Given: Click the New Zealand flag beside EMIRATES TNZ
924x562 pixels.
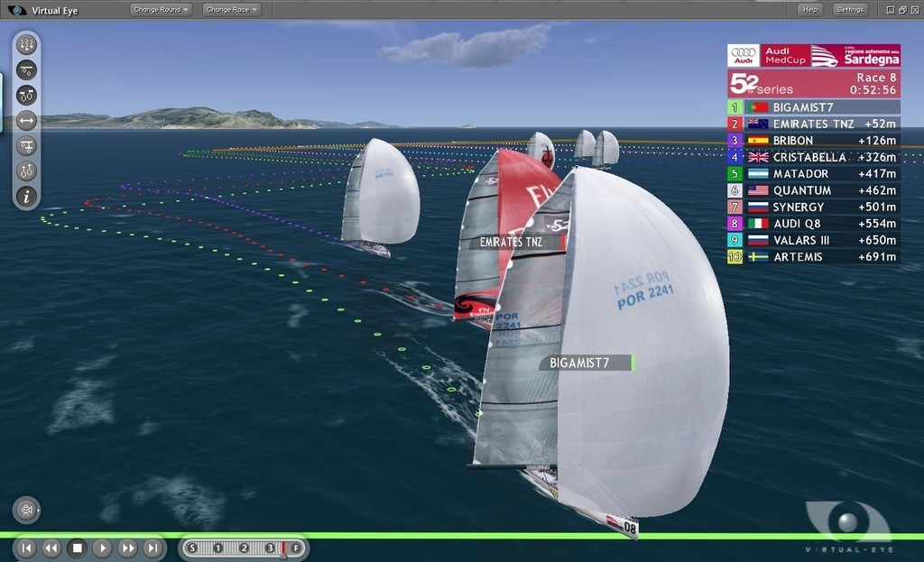Looking at the screenshot, I should coord(758,124).
